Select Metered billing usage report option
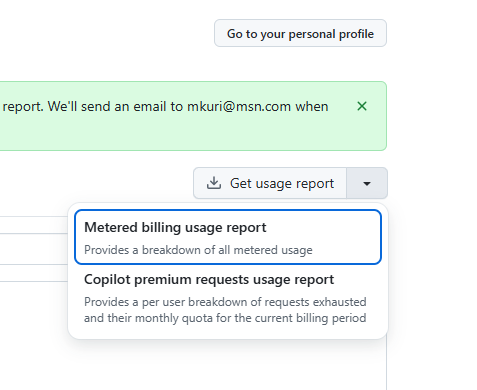 point(228,237)
